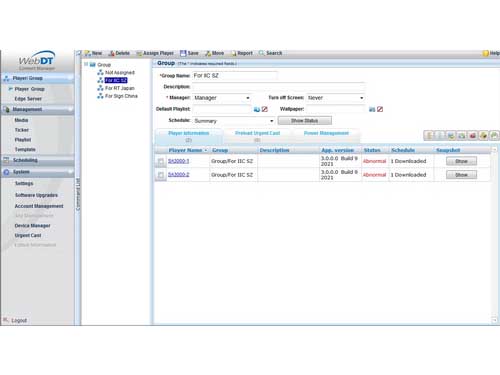Open the Schedule Summary dropdown
This screenshot has width=500, height=375.
(x=234, y=121)
